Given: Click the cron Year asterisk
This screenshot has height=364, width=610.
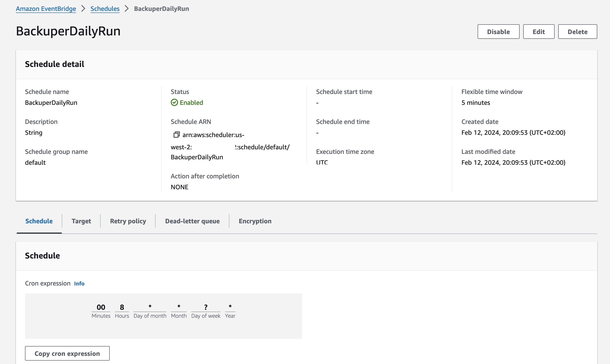Looking at the screenshot, I should click(230, 306).
